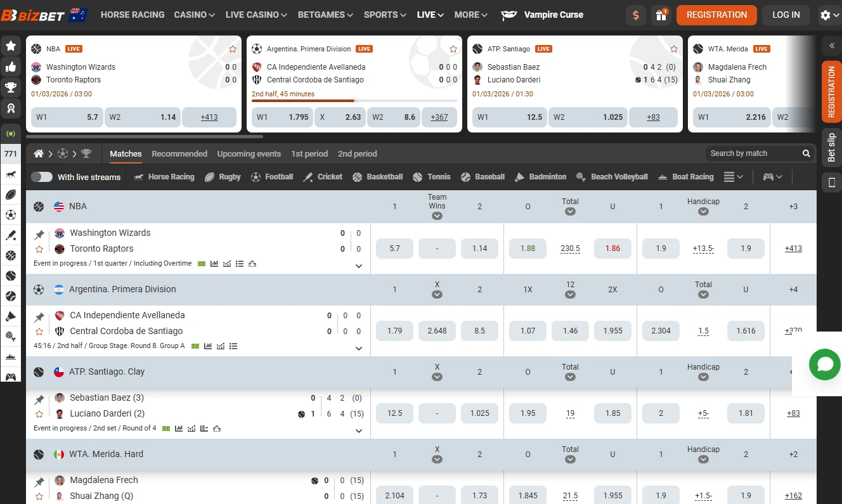Select the Horse Racing icon in left sidebar

pyautogui.click(x=11, y=174)
